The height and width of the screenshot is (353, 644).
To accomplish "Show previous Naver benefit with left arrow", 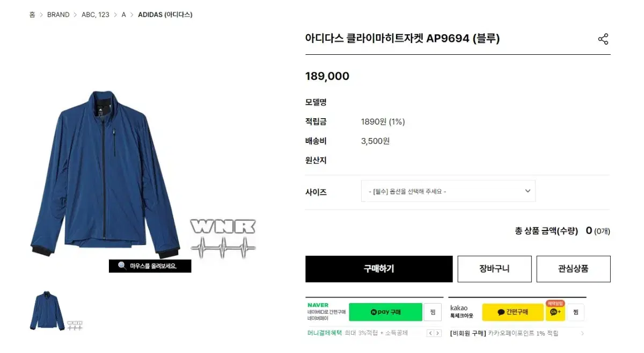I will (430, 333).
